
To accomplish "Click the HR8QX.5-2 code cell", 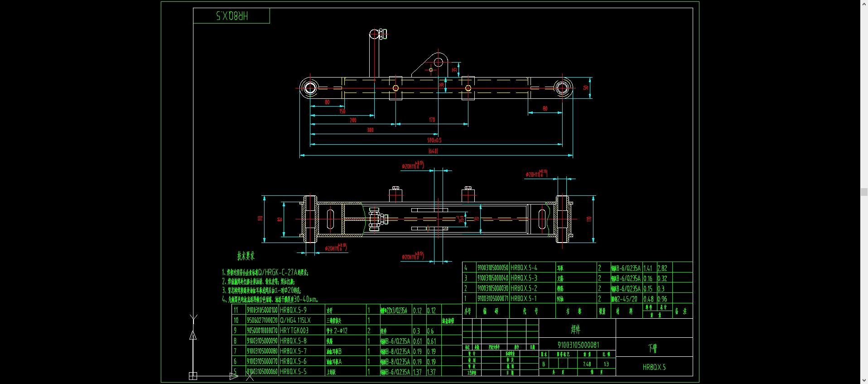I will [x=524, y=288].
